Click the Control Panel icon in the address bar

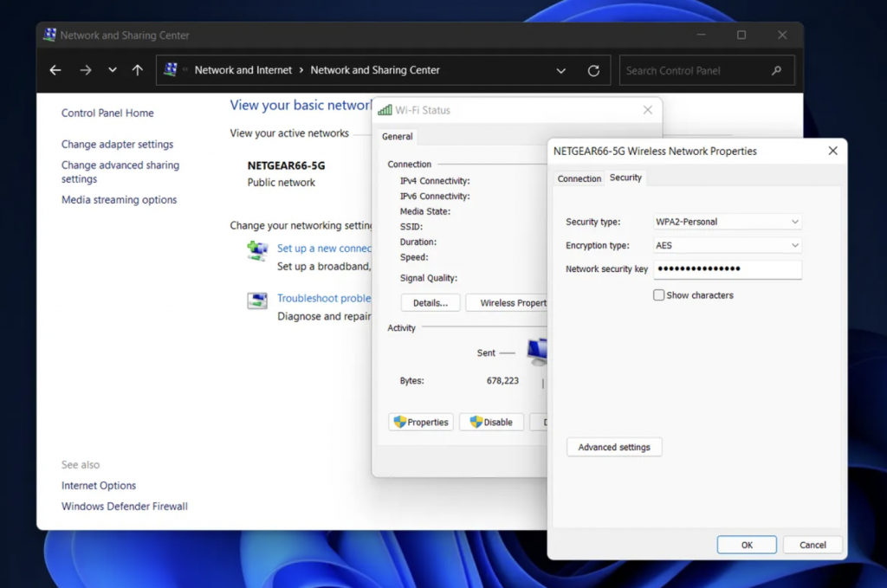(171, 69)
